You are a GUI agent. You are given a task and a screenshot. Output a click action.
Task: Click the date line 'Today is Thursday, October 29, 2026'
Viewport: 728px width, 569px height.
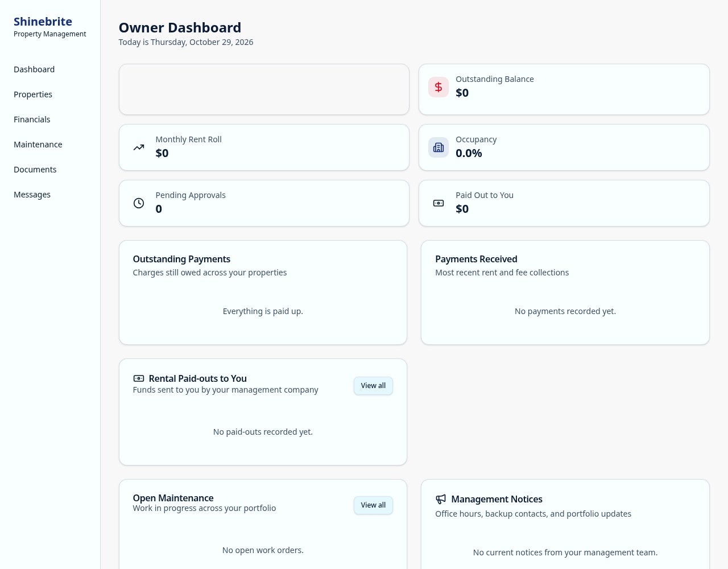point(186,42)
